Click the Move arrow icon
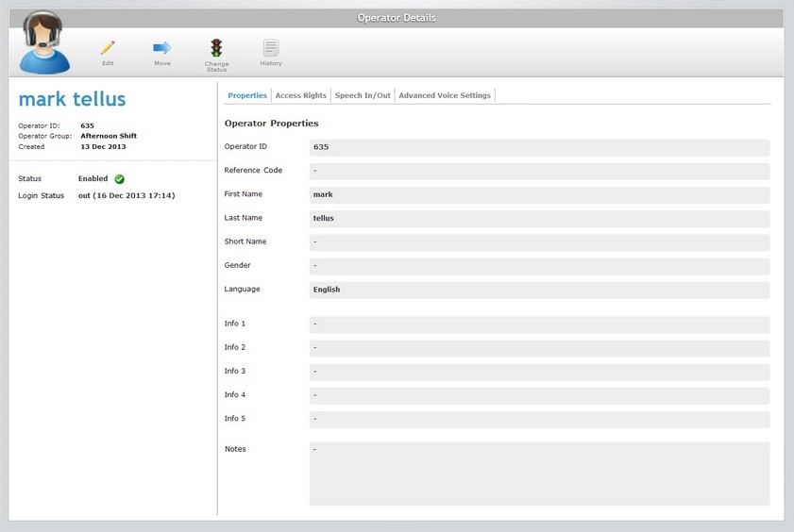 pos(162,48)
